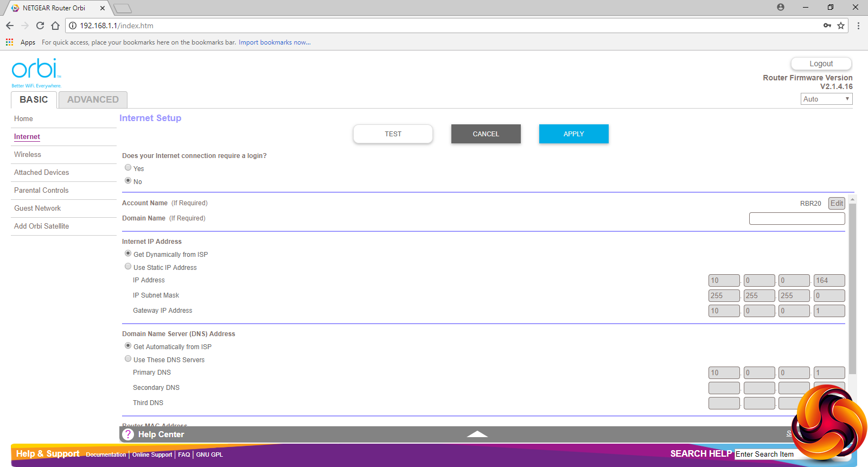The height and width of the screenshot is (467, 868).
Task: Open the Auto language dropdown
Action: 827,99
